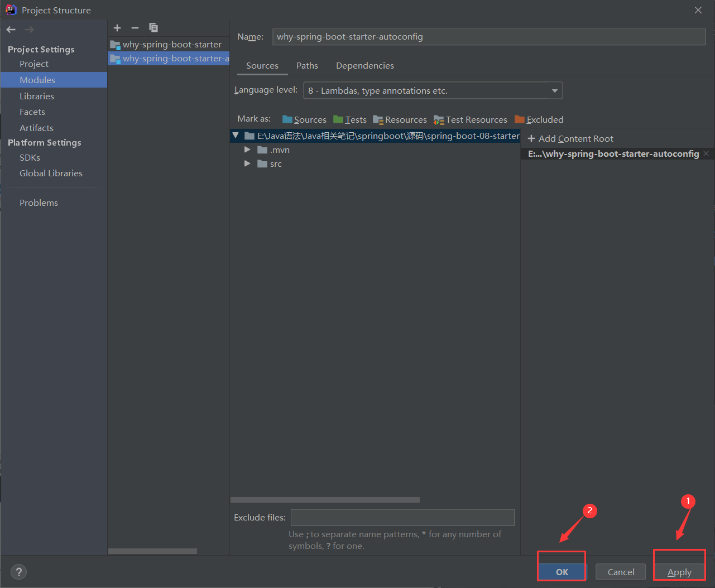
Task: Open the Artifacts settings section
Action: pos(36,128)
